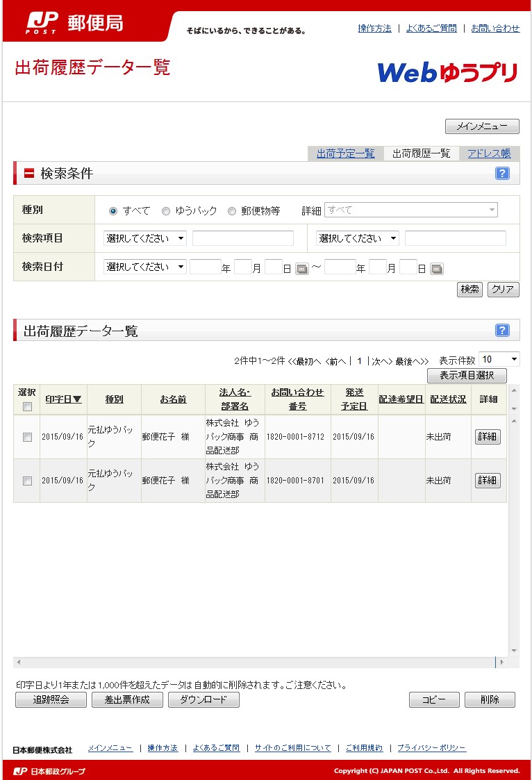Open footer サイトのご利用について link
The width and height of the screenshot is (532, 780).
[x=293, y=747]
